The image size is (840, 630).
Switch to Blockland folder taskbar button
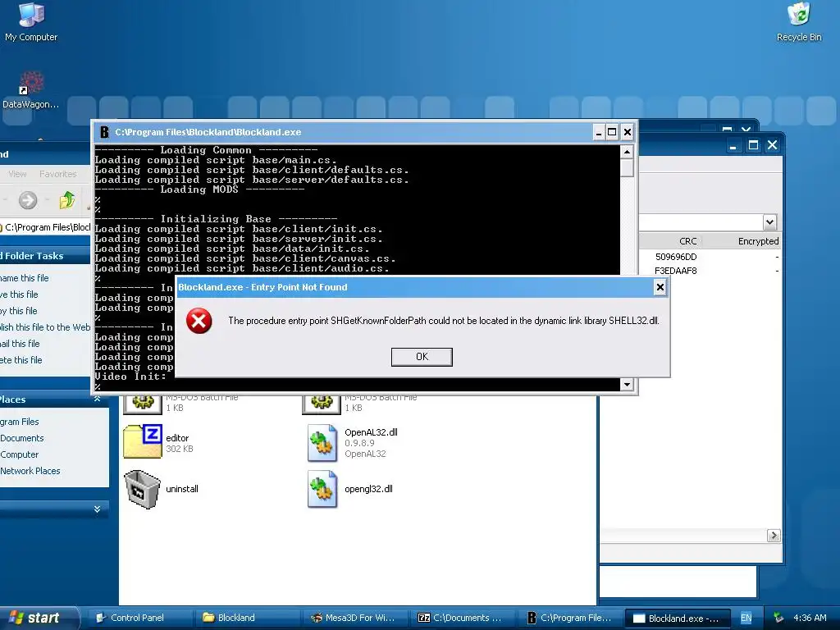pyautogui.click(x=247, y=618)
